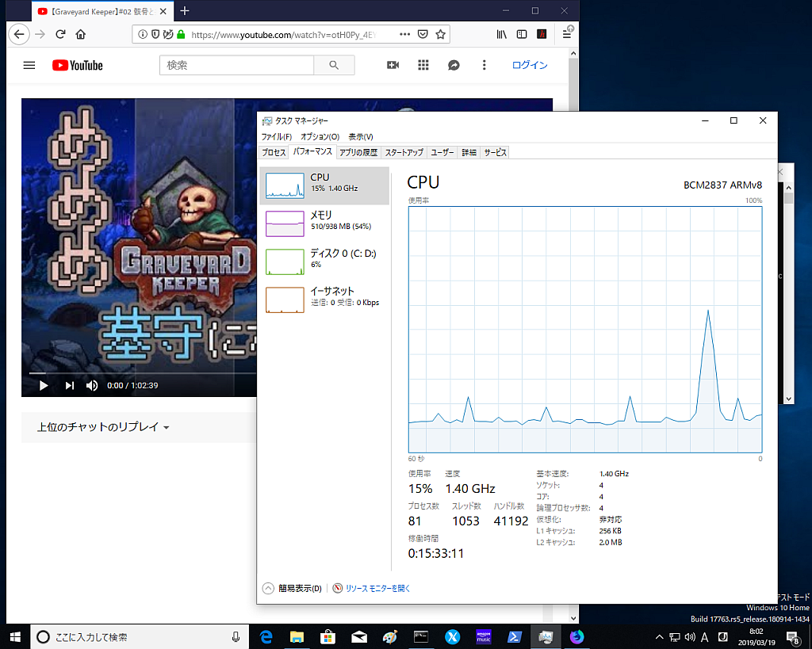This screenshot has height=649, width=812.
Task: Close the Graveyard Keeper browser tab
Action: click(163, 11)
